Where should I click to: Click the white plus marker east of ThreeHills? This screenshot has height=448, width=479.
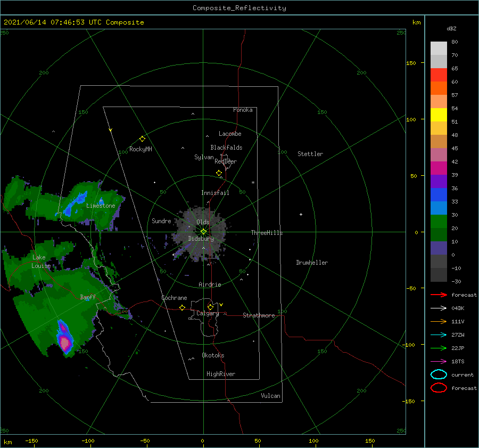click(301, 214)
